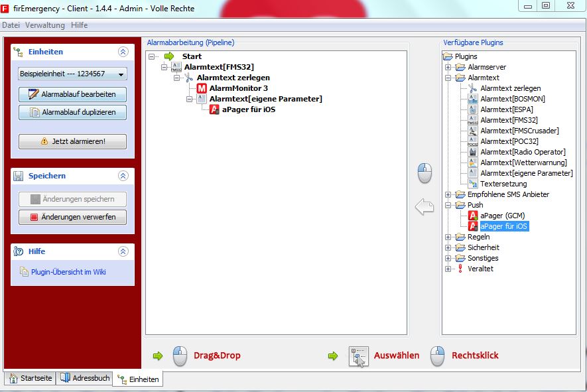Expand the Alarmserver plugin folder
Screen dimensions: 587x392
(x=448, y=67)
